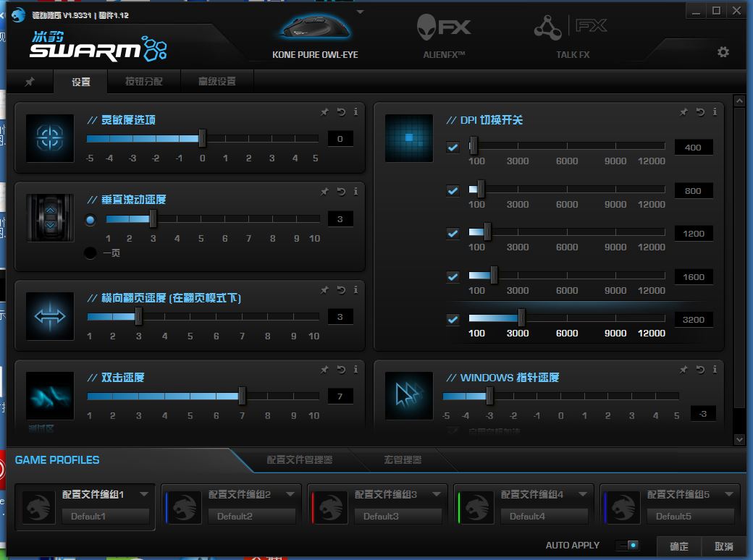The height and width of the screenshot is (560, 753).
Task: Show info for 垂直滚动速度 panel
Action: (356, 192)
